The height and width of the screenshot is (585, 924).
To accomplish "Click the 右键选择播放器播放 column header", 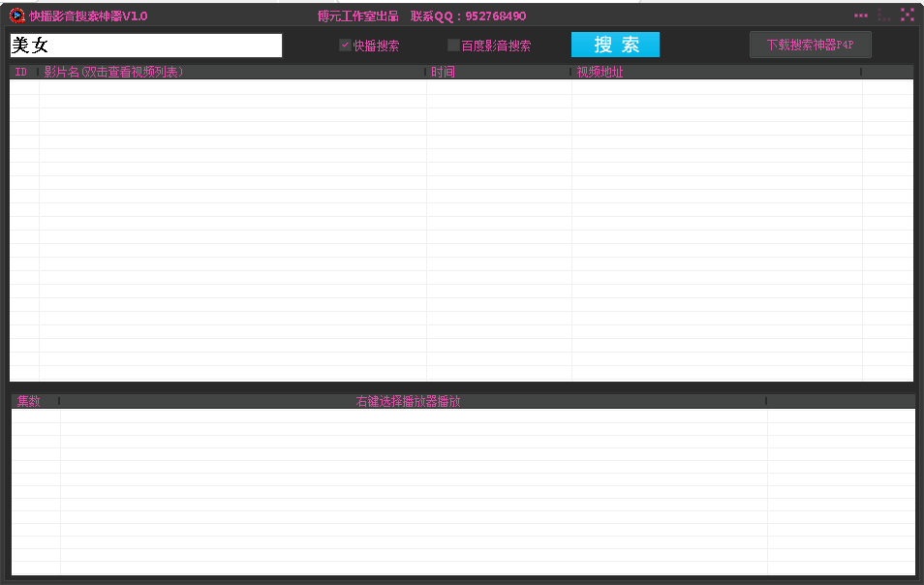I will 413,401.
